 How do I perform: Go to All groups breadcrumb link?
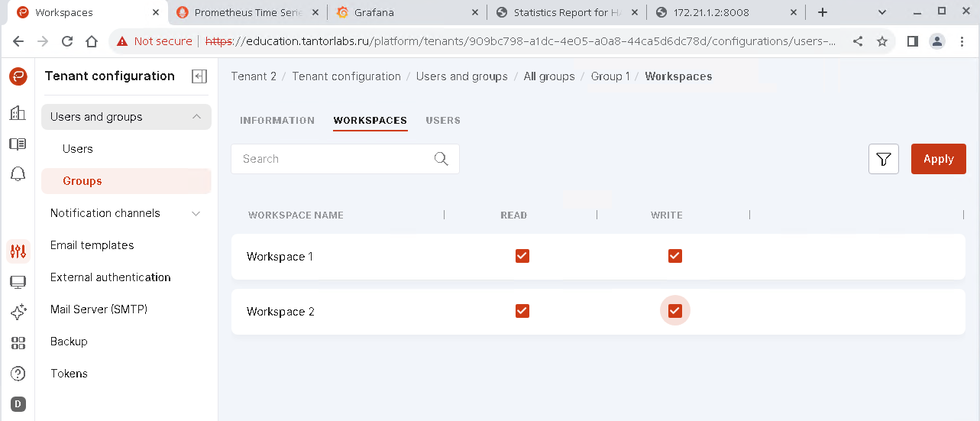tap(548, 76)
